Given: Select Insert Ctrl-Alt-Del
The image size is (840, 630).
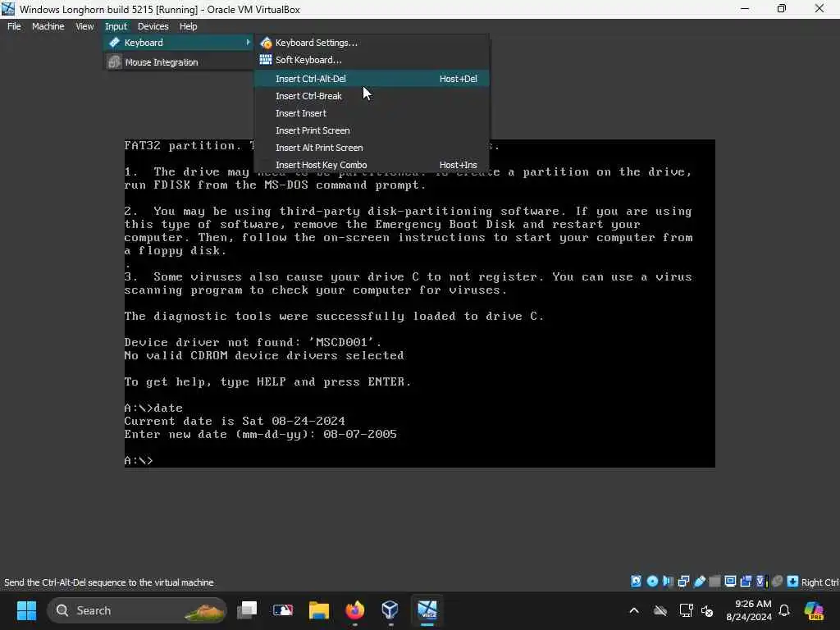Looking at the screenshot, I should pyautogui.click(x=372, y=79).
